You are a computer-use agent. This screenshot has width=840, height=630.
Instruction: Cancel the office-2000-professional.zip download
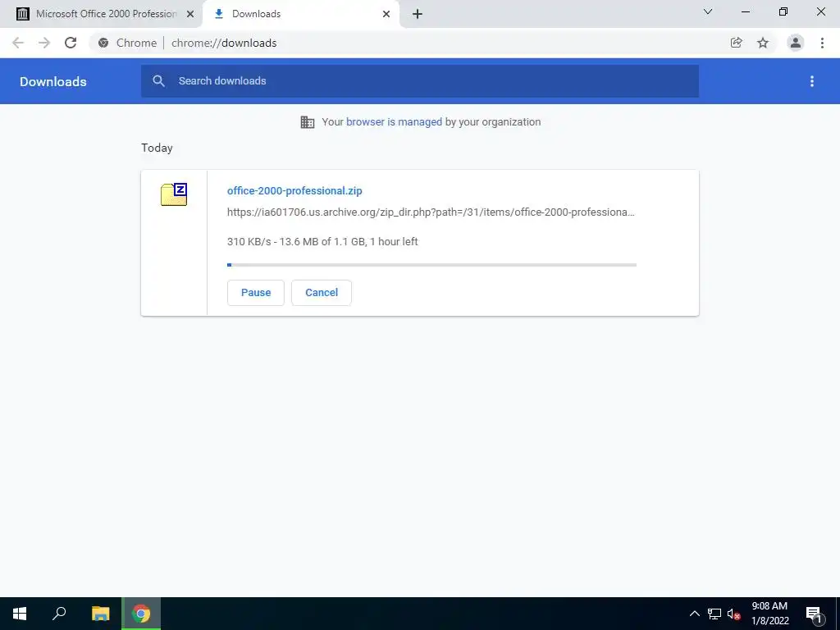click(322, 293)
